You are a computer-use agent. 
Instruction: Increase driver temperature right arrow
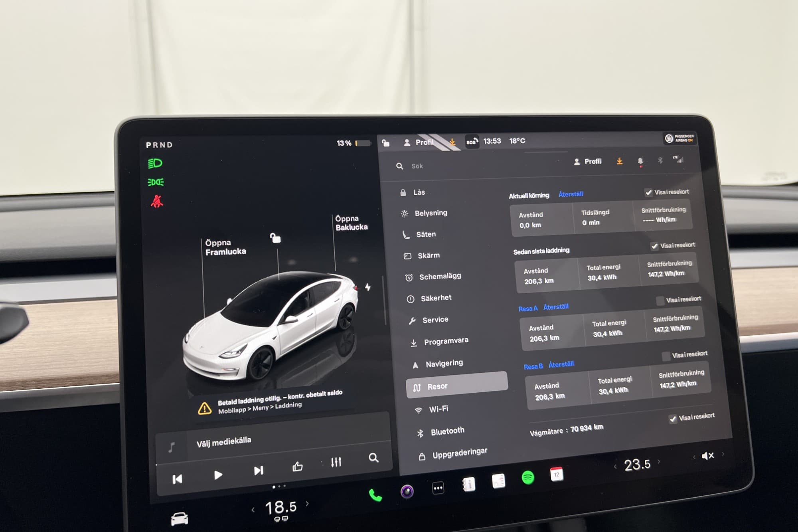[x=307, y=504]
